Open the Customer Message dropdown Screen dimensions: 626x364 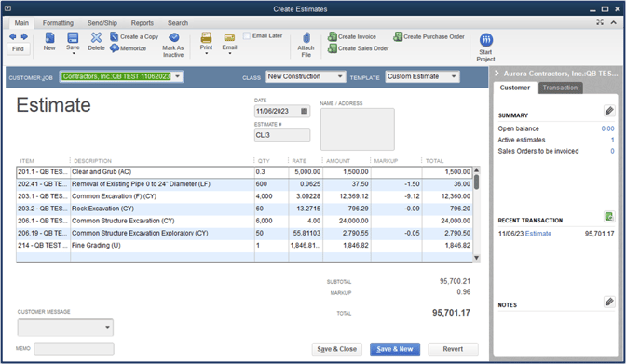(x=107, y=328)
